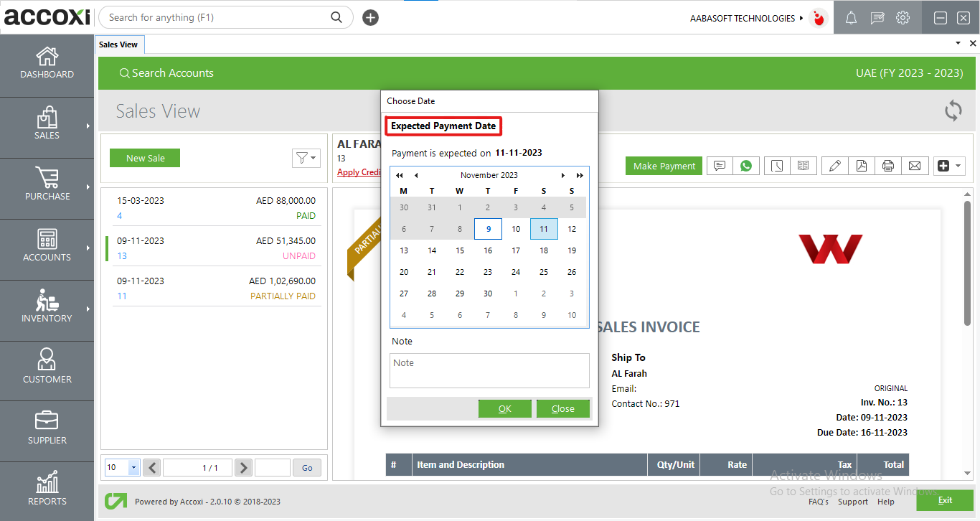Open the journal view icon beside the clock
This screenshot has width=980, height=521.
[804, 165]
